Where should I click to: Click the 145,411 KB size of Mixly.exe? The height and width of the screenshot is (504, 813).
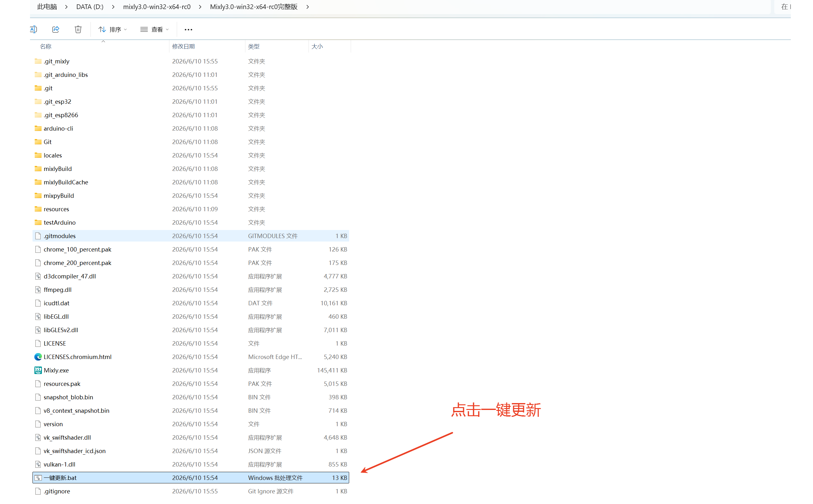click(x=332, y=370)
